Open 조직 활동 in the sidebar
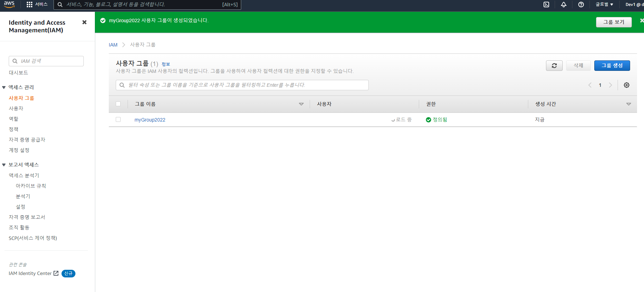Viewport: 644px width, 292px height. coord(19,227)
